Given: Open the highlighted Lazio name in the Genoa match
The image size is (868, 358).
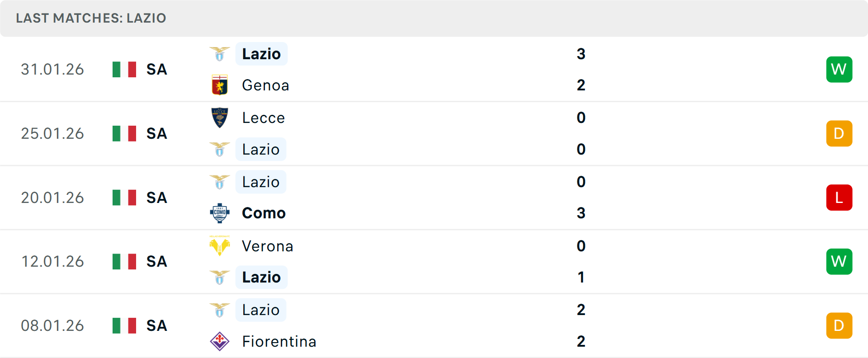Looking at the screenshot, I should [261, 53].
